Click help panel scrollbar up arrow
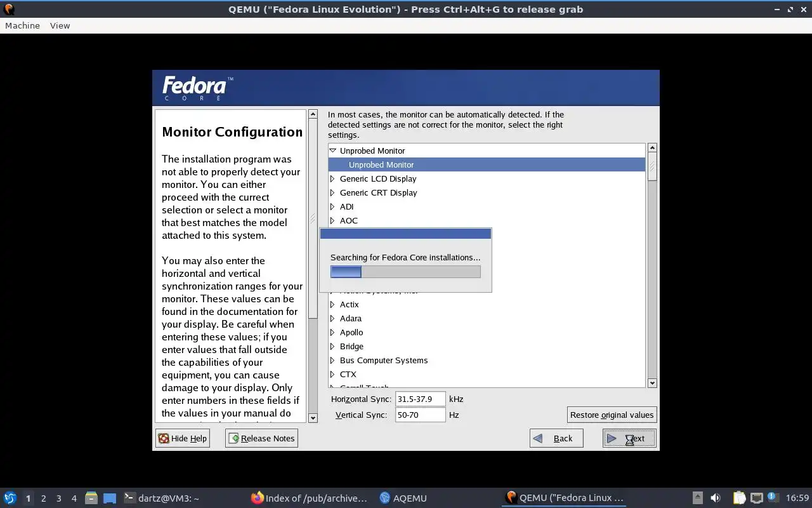812x508 pixels. tap(313, 114)
